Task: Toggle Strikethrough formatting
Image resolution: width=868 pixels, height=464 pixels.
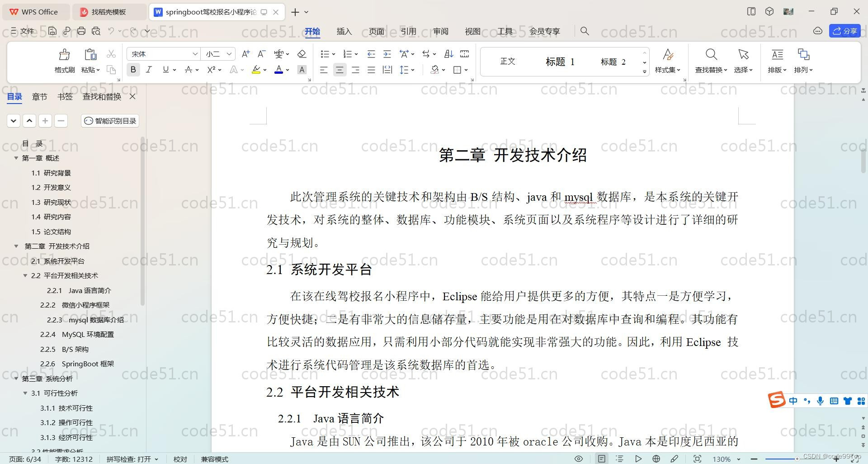Action: click(x=188, y=70)
